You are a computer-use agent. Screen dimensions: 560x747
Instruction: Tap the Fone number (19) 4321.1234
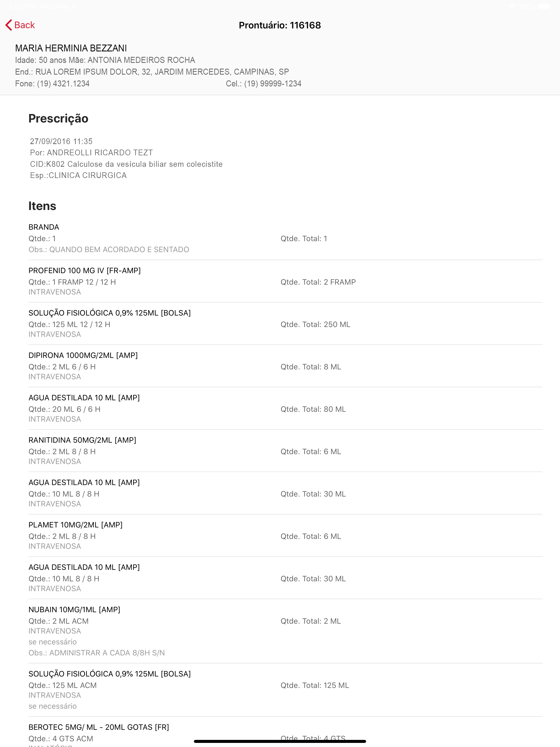click(x=63, y=84)
